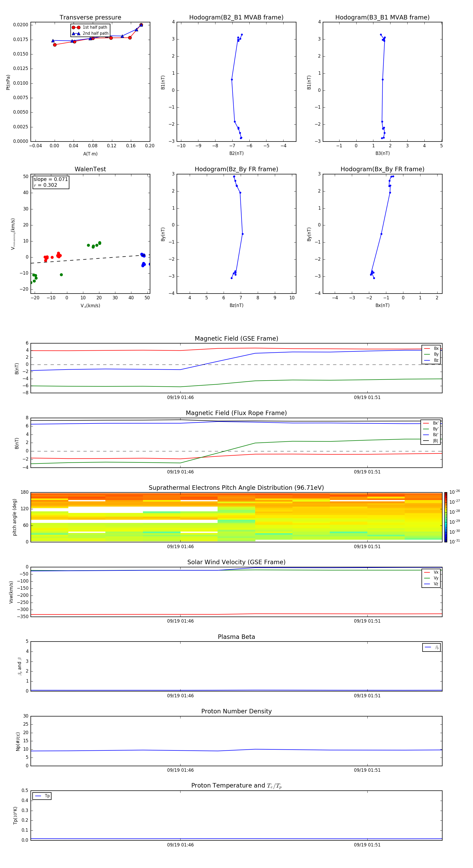Click the 'Transverse pressure' plot title
473x868 pixels.
(x=90, y=17)
